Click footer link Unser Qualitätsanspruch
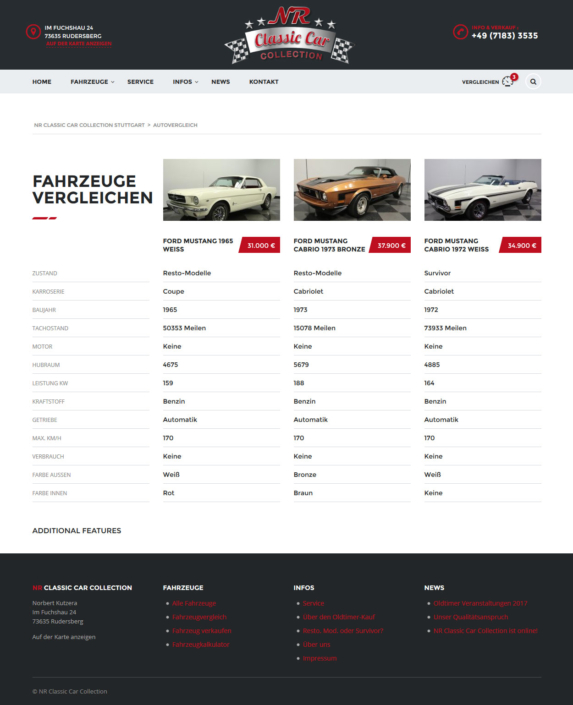The image size is (573, 705). point(471,617)
